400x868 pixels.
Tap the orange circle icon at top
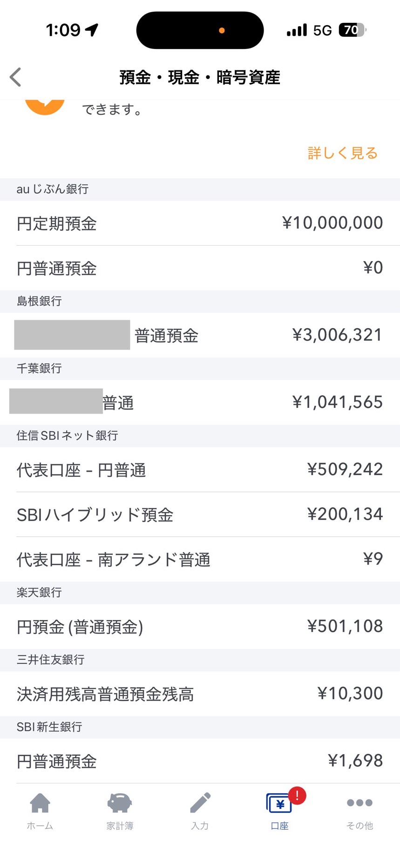point(45,106)
